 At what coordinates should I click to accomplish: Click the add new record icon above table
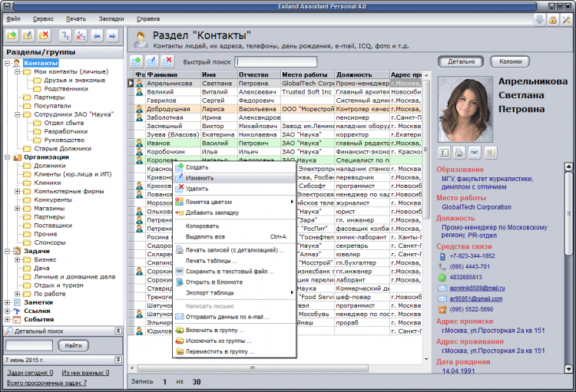click(135, 61)
